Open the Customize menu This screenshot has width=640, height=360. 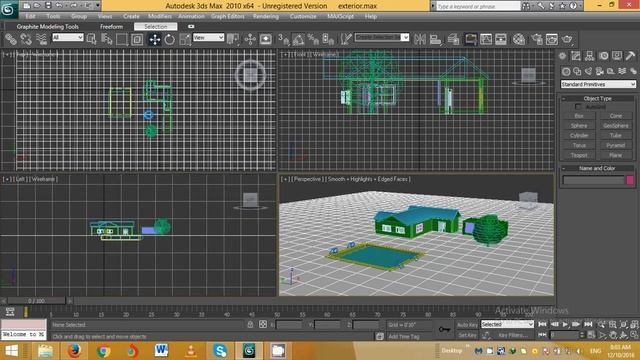303,16
